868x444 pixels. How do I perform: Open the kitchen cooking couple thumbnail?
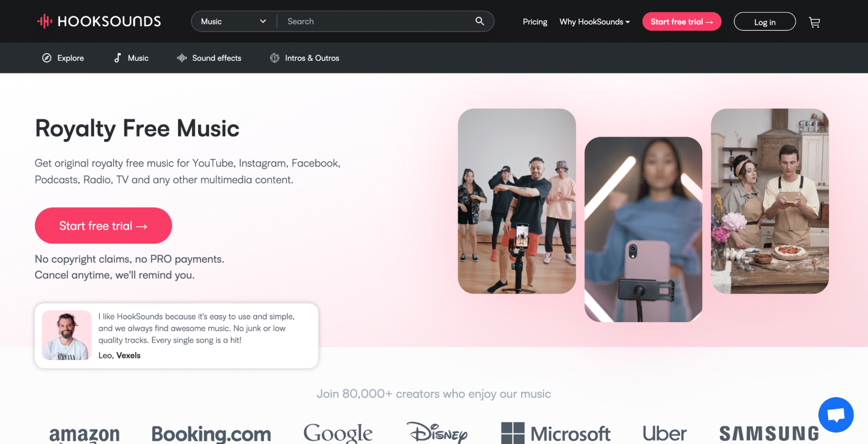(x=770, y=201)
